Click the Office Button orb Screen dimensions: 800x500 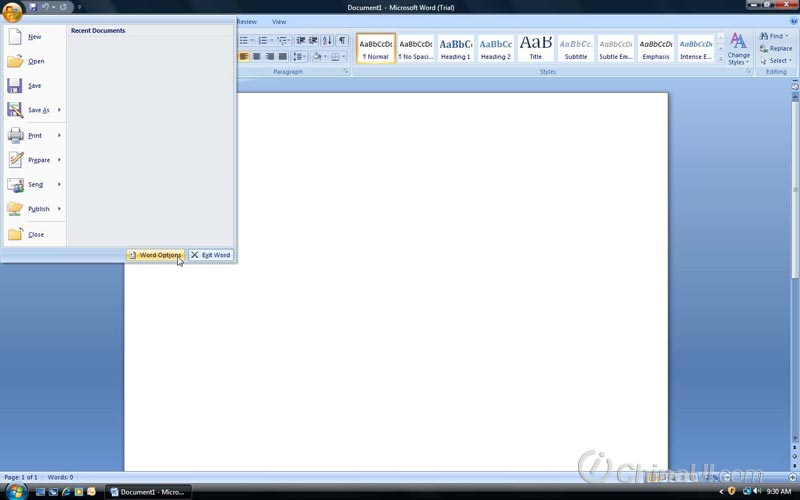point(12,11)
